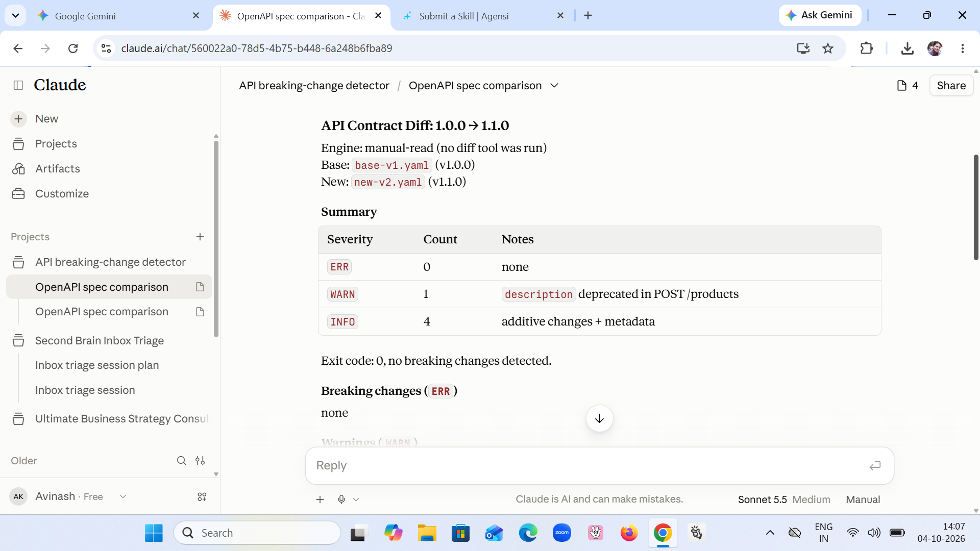980x551 pixels.
Task: Open Zoom from the taskbar
Action: (x=561, y=533)
